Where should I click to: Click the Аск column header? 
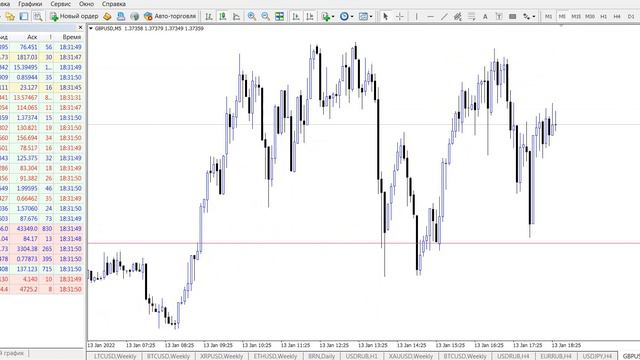pyautogui.click(x=32, y=37)
